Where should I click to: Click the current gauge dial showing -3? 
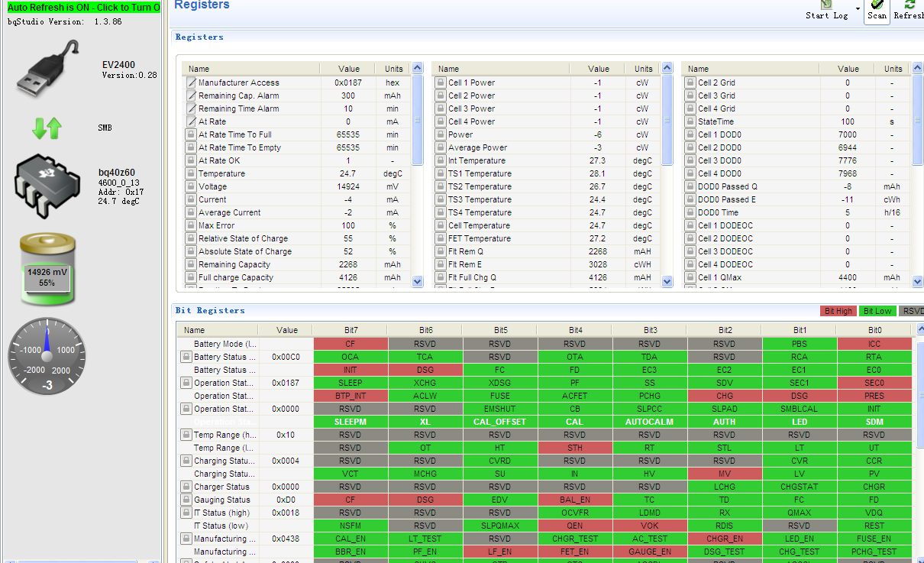(x=47, y=356)
